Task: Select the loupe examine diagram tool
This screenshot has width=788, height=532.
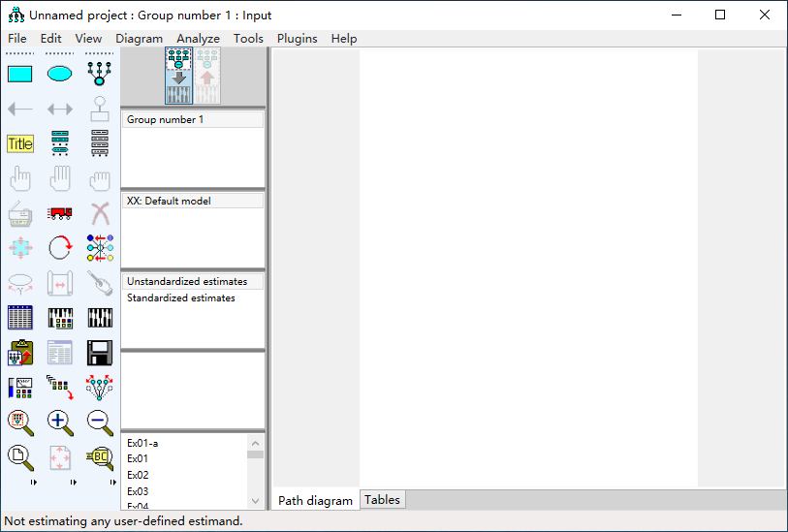Action: [x=100, y=457]
